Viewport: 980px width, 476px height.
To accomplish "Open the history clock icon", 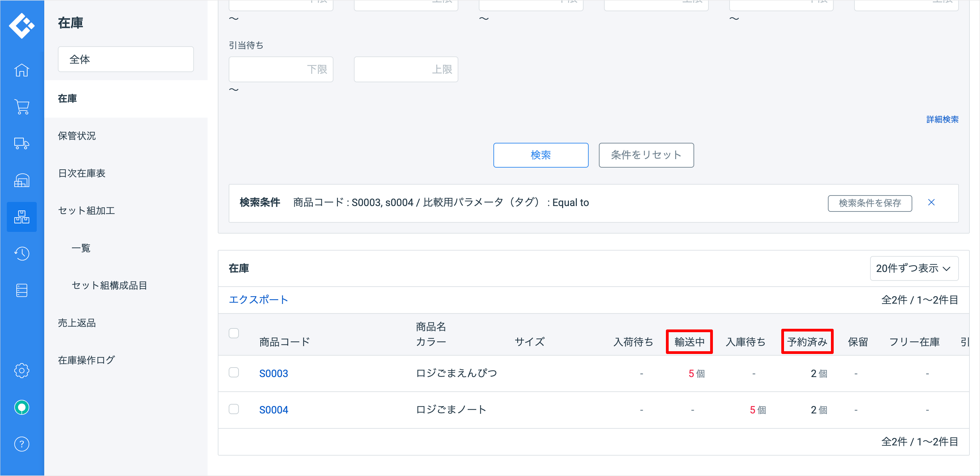I will pos(22,254).
